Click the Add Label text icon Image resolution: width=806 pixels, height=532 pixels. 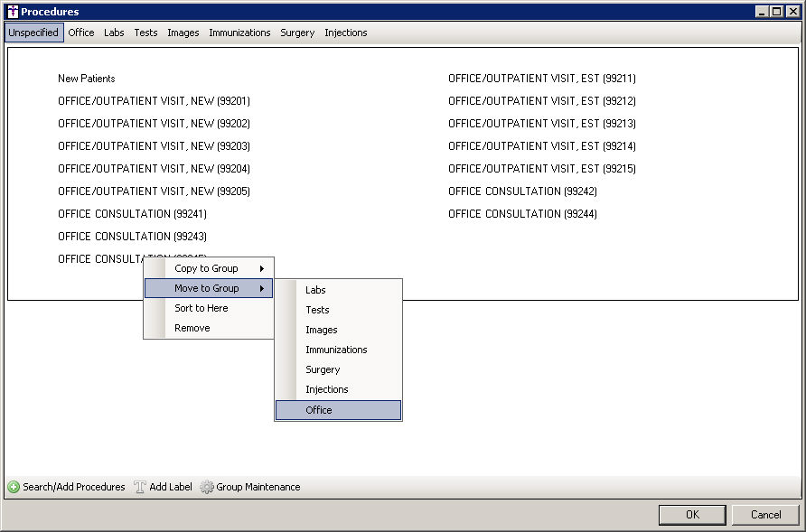pos(140,487)
